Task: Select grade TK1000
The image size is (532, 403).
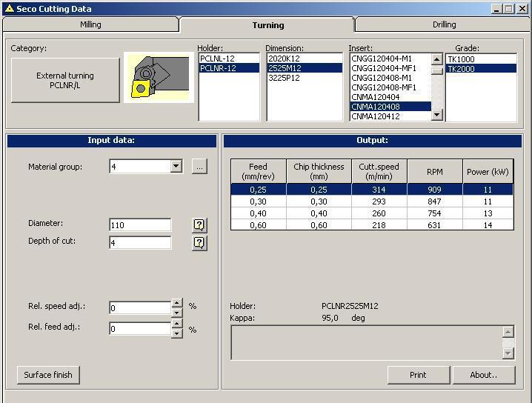Action: tap(481, 59)
